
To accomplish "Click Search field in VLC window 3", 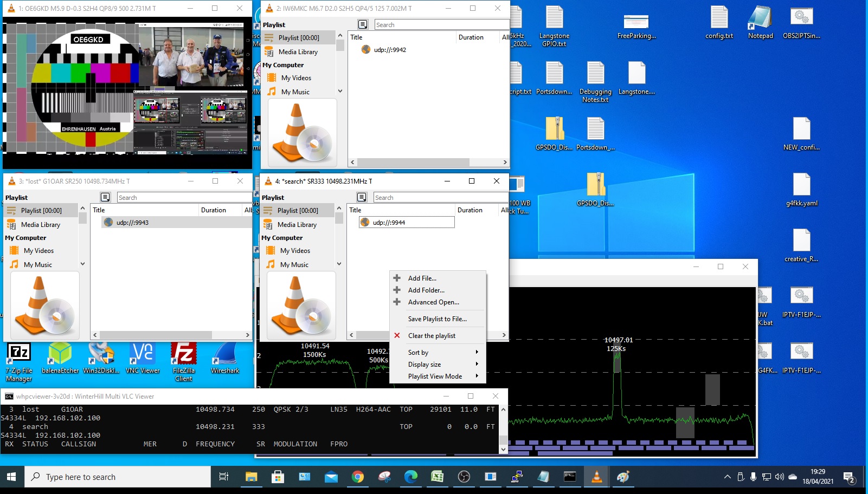I will click(184, 198).
